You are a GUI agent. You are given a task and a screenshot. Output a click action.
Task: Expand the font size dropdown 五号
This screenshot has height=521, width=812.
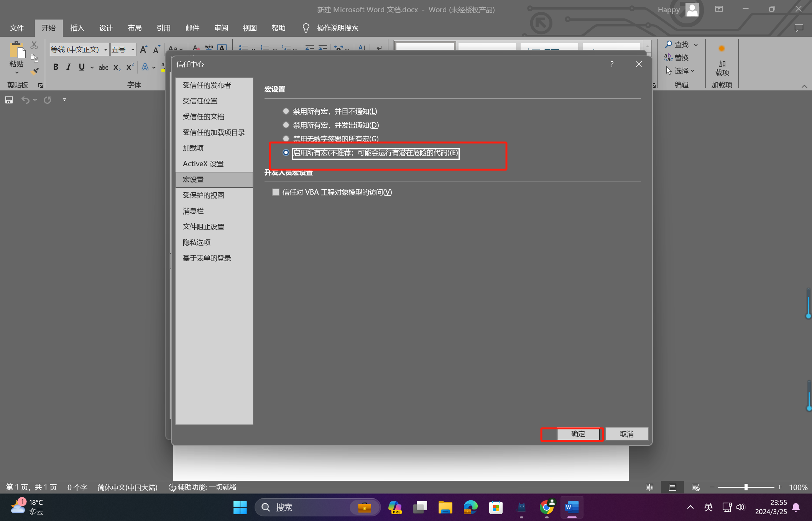pos(133,50)
